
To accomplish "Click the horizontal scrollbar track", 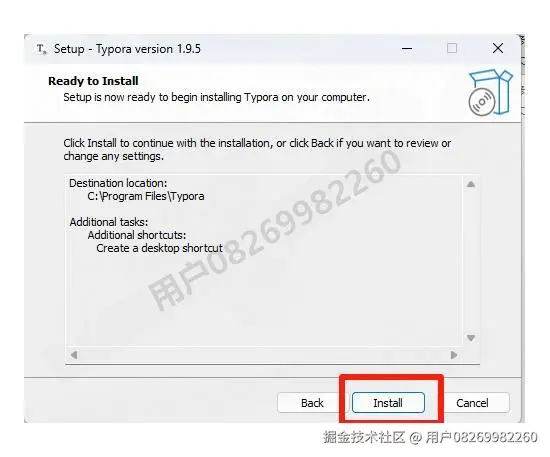I will coord(264,355).
